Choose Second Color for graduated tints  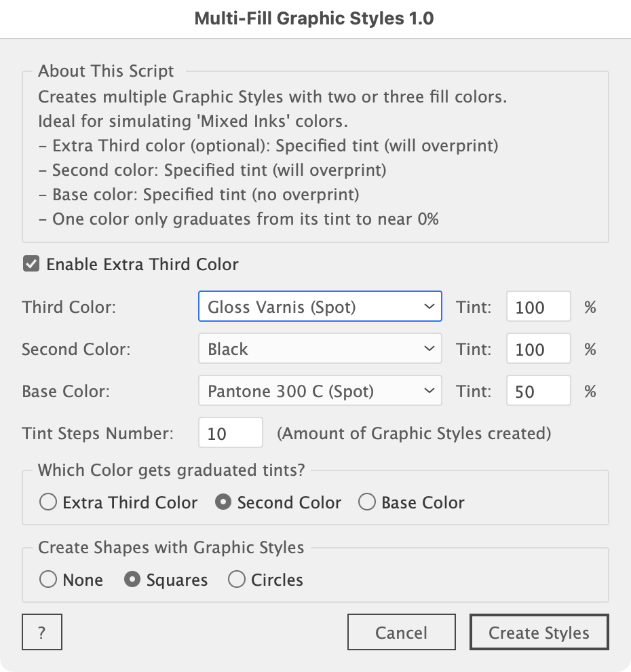tap(223, 502)
